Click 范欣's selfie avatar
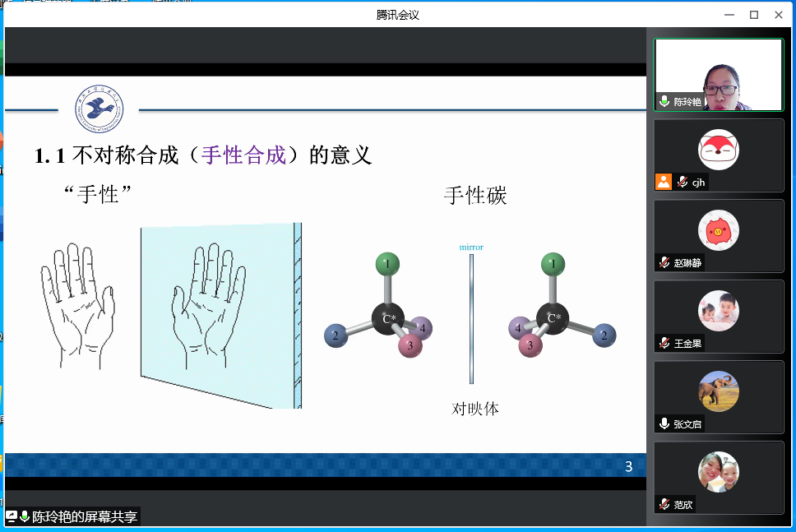 coord(718,472)
